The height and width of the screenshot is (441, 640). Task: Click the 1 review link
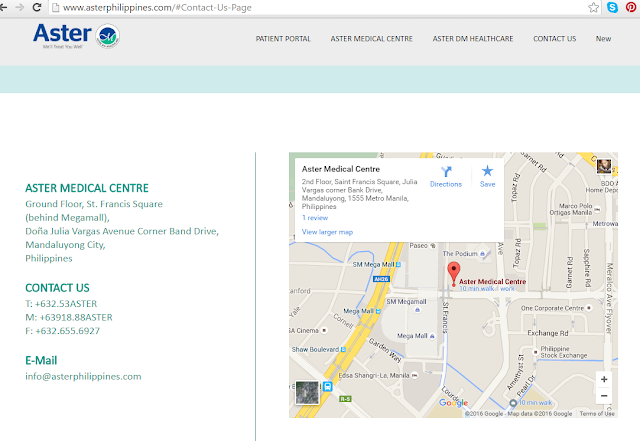point(315,218)
